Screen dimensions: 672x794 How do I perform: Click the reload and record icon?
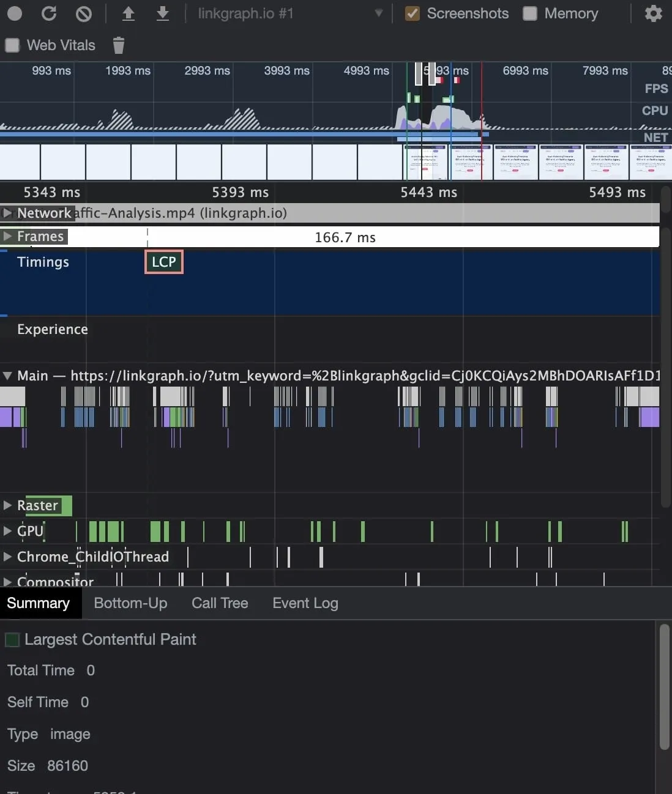(49, 13)
